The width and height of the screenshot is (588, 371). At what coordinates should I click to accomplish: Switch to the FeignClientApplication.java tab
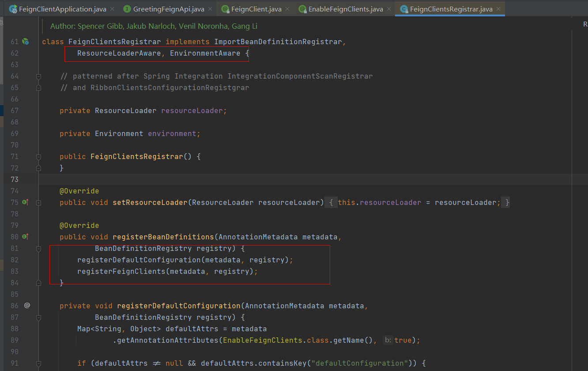(x=62, y=9)
